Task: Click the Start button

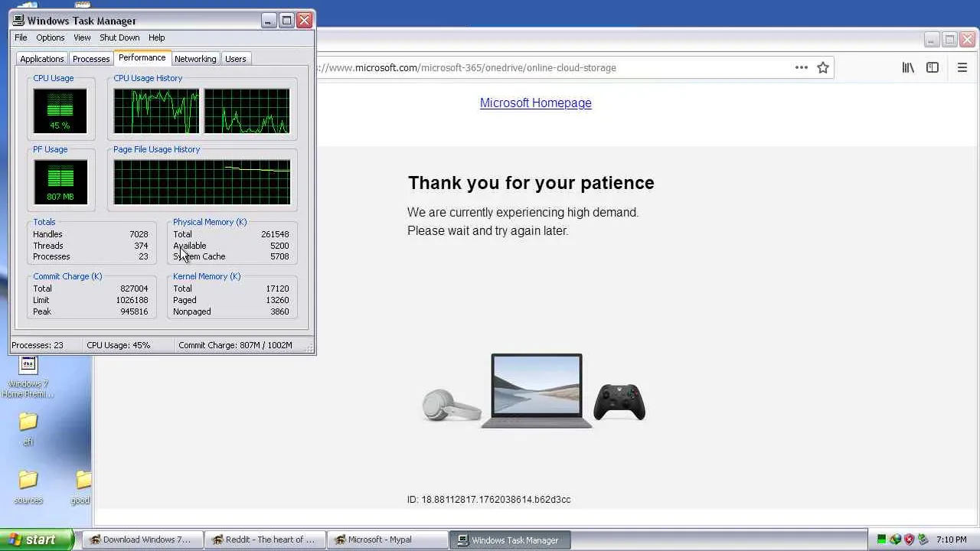Action: (37, 540)
